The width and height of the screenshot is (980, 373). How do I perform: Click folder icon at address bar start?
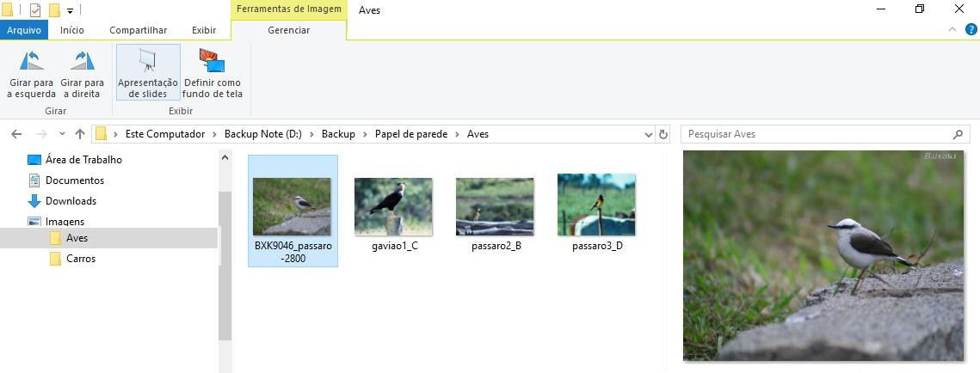click(x=102, y=134)
